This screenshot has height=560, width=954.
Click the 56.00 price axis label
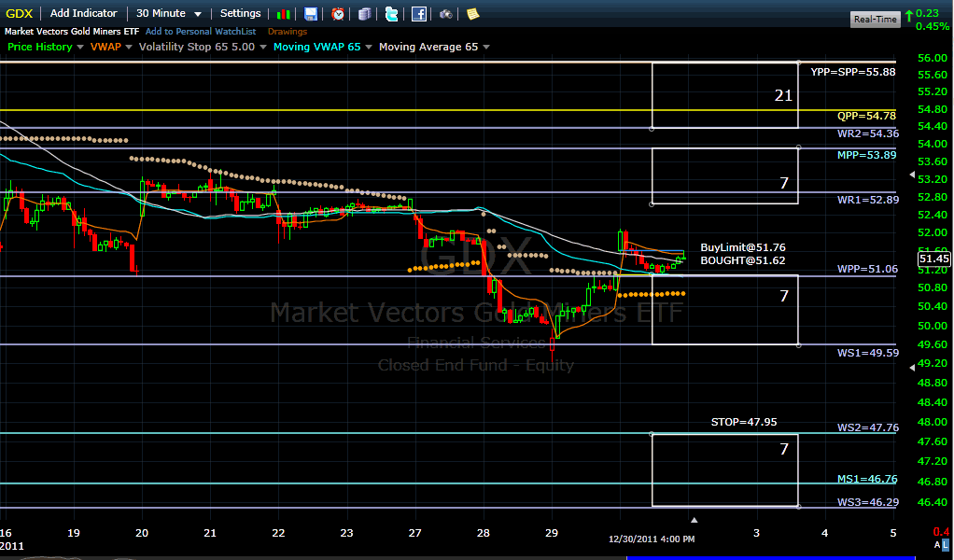934,59
